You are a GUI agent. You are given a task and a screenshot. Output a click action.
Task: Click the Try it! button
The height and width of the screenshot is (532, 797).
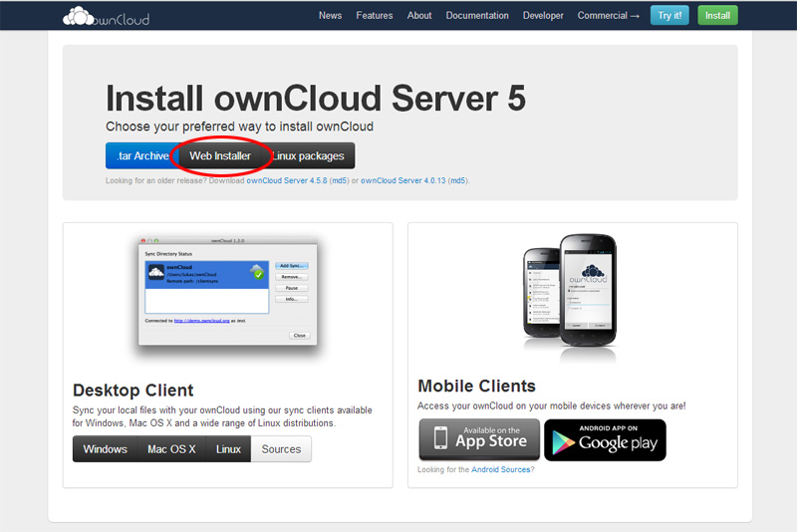click(x=669, y=15)
